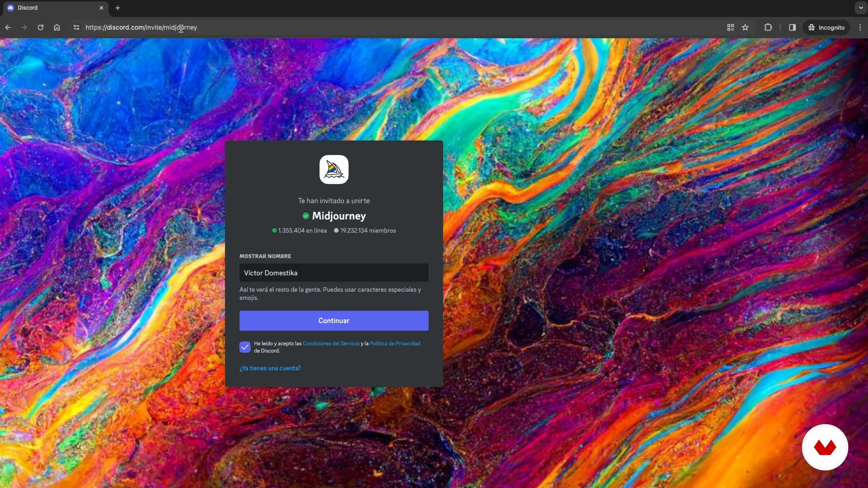This screenshot has height=488, width=868.
Task: Click the browser forward arrow
Action: 24,28
